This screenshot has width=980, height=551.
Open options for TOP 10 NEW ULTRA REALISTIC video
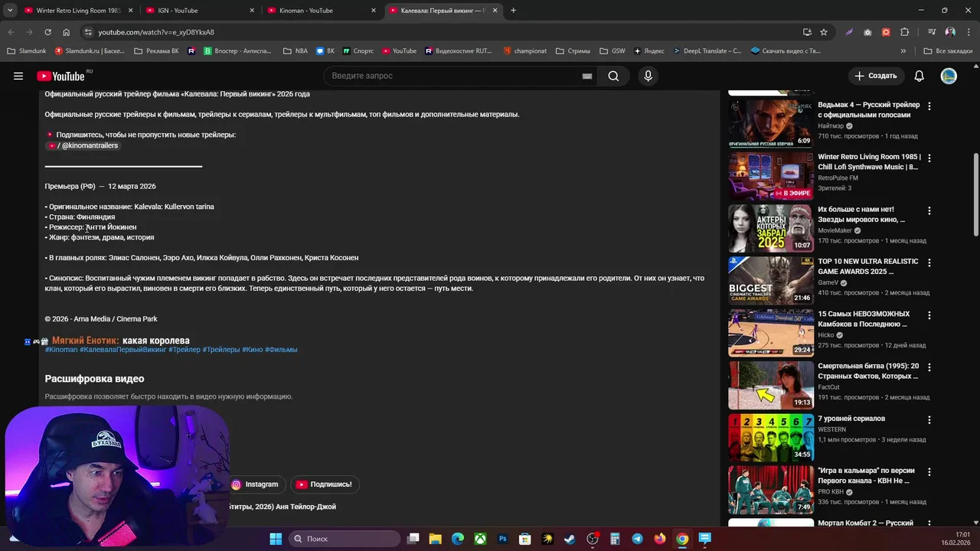pyautogui.click(x=929, y=262)
